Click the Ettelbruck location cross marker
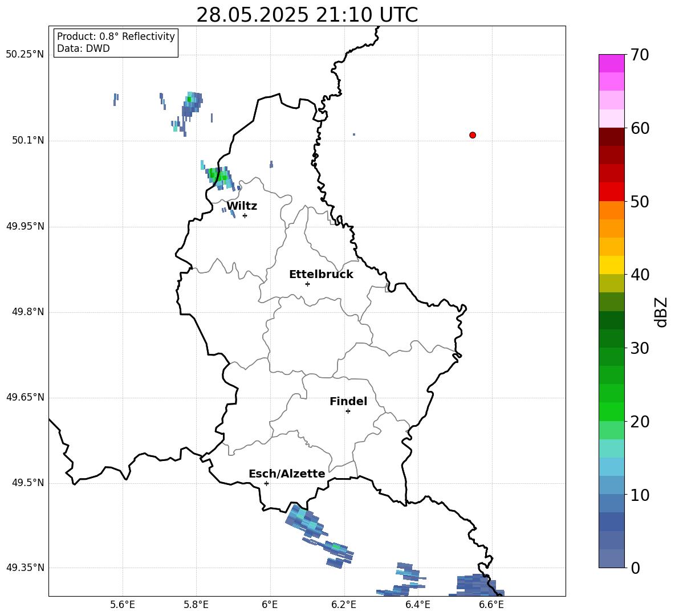The width and height of the screenshot is (675, 616). pyautogui.click(x=307, y=284)
